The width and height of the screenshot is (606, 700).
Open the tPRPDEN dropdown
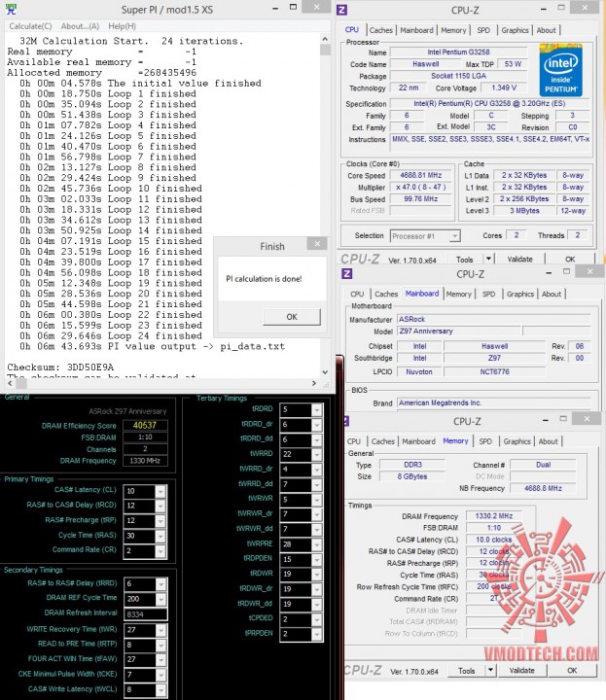click(317, 634)
